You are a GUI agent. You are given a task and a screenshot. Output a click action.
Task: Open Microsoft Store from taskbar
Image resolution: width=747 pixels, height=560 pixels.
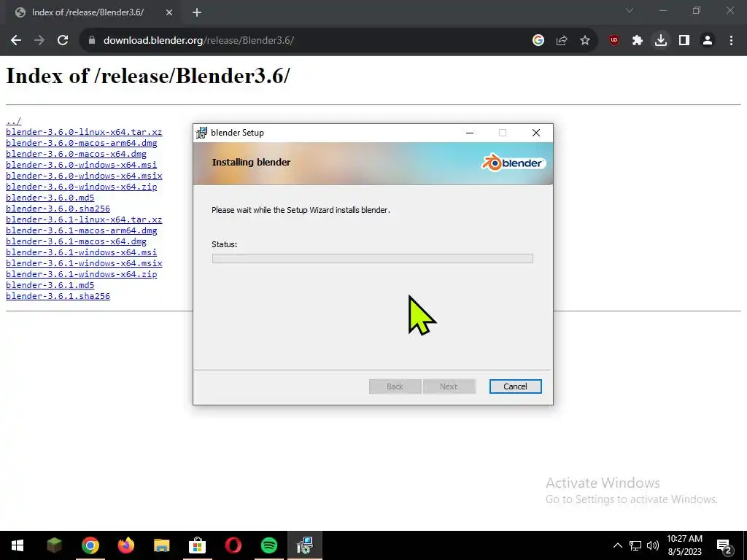click(197, 545)
